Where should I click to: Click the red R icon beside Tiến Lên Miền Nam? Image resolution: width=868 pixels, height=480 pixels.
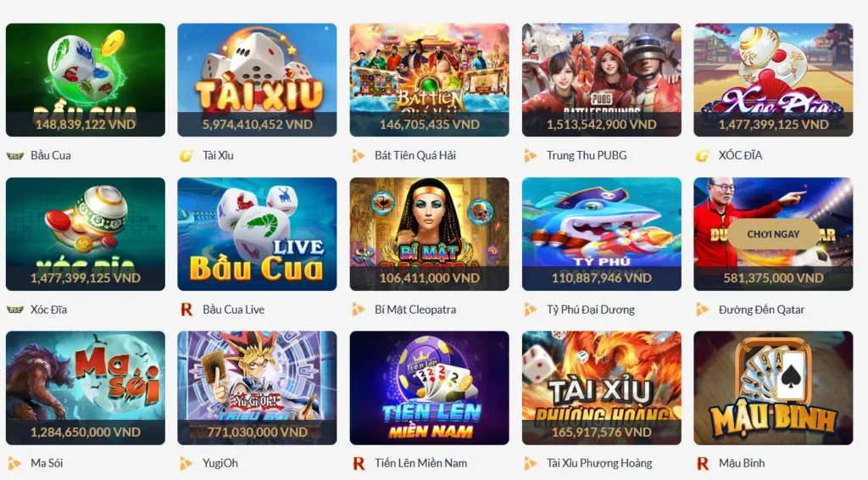point(359,463)
